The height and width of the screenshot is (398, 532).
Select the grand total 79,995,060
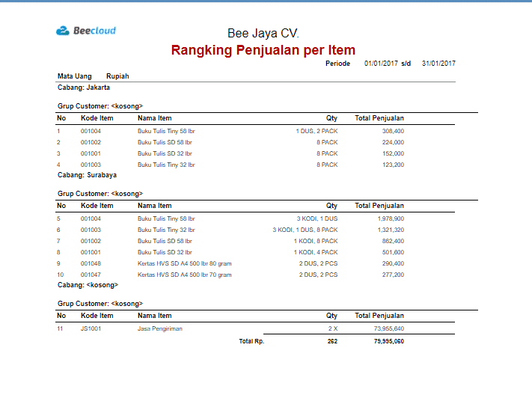389,341
